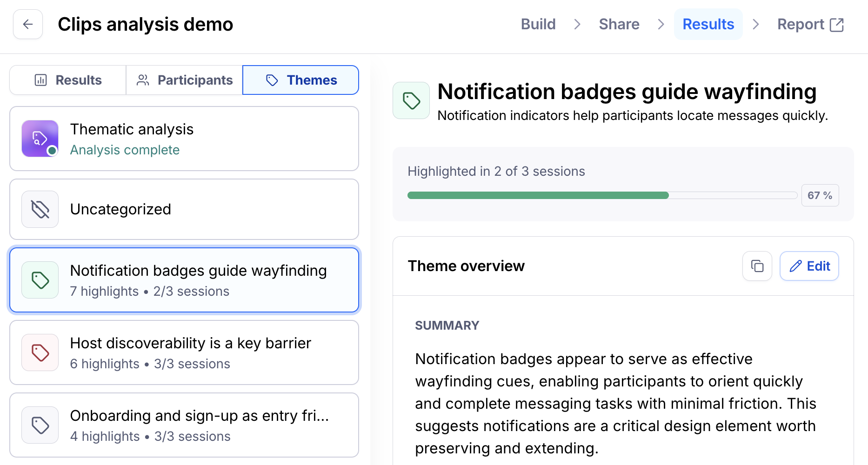
Task: Click the Uncategorized crossed-tag icon
Action: click(40, 209)
